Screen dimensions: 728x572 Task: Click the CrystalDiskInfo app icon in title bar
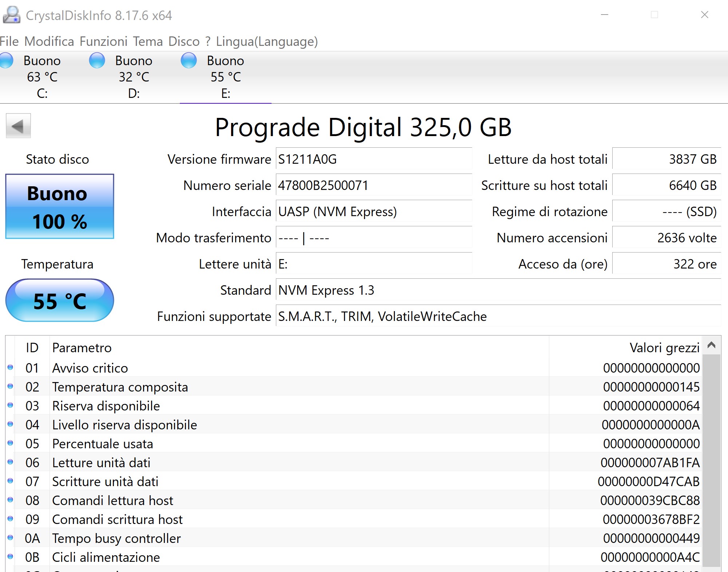click(11, 15)
